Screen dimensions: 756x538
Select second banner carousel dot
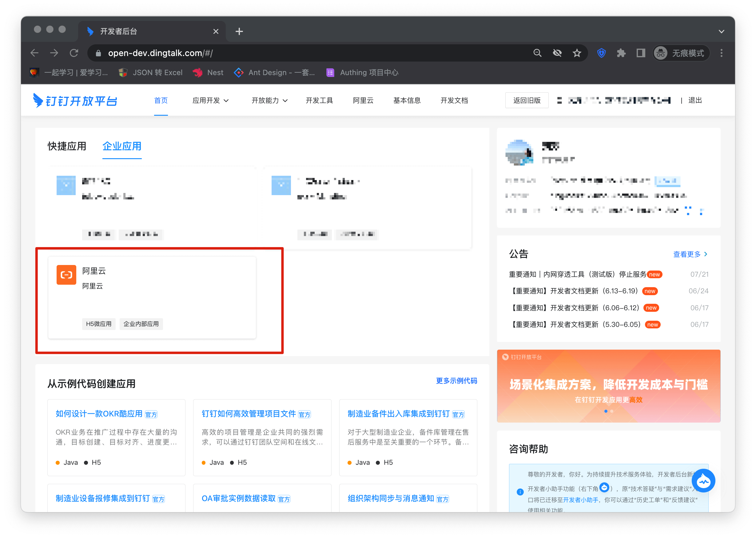point(612,411)
